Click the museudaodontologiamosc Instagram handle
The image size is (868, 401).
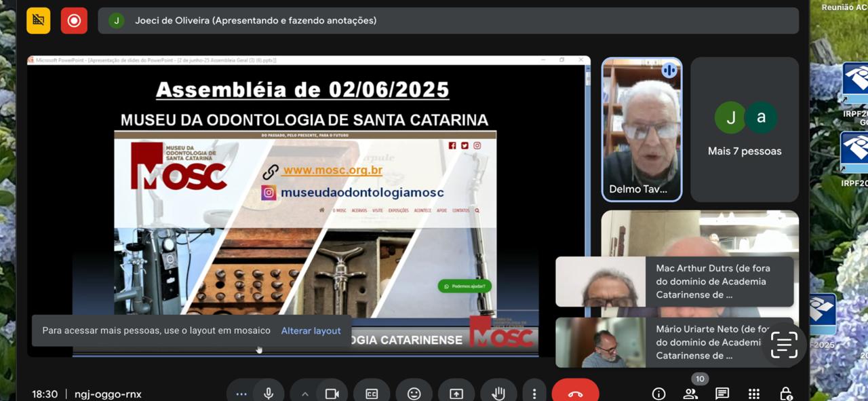pyautogui.click(x=362, y=193)
